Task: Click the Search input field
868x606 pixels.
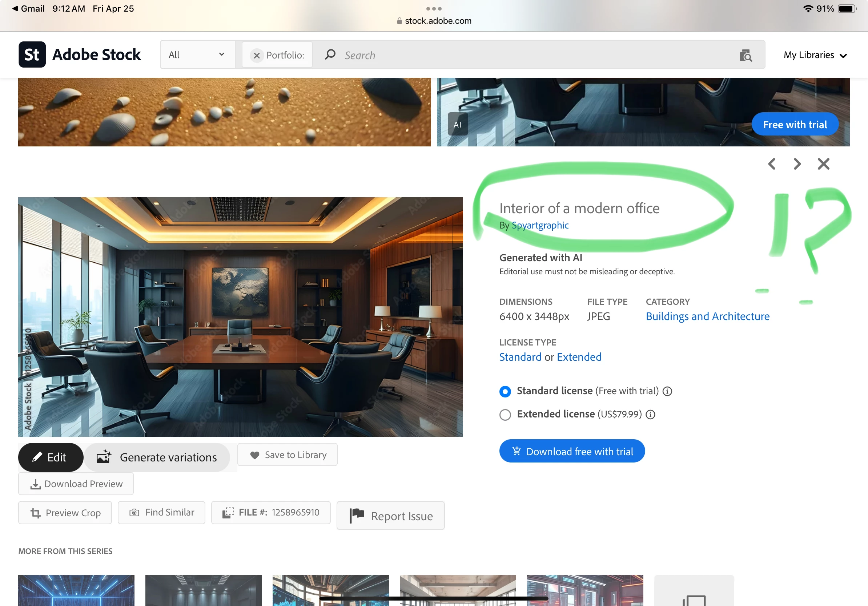Action: tap(529, 56)
